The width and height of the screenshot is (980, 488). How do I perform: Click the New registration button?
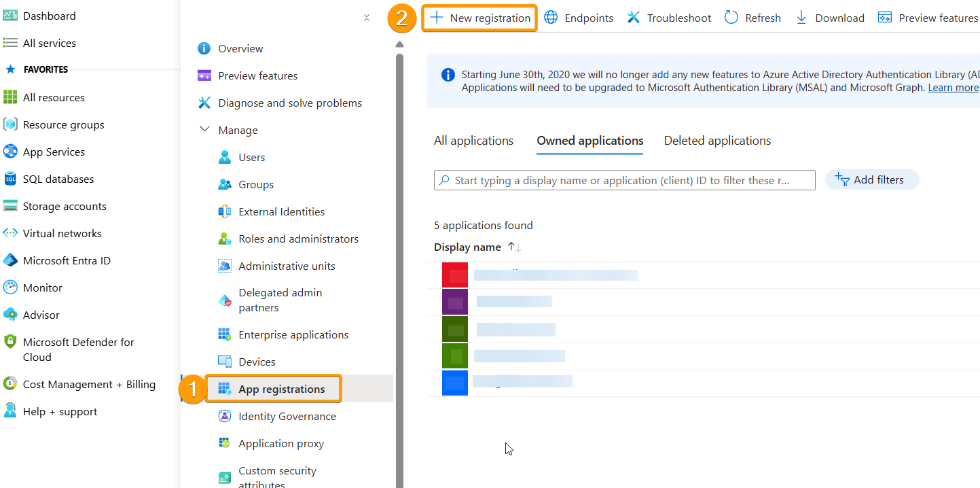[x=480, y=18]
